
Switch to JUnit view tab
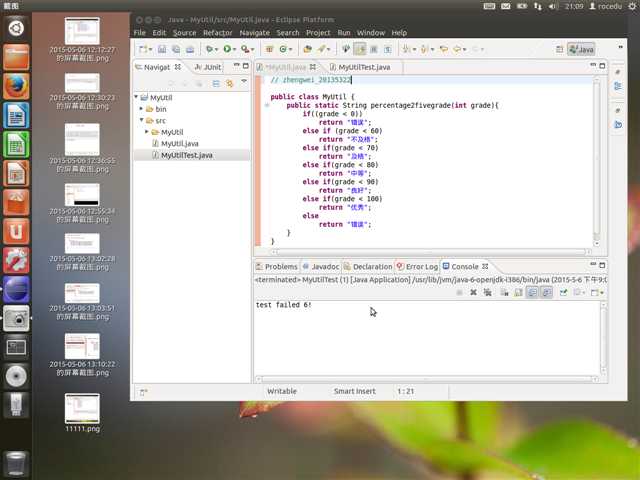(208, 67)
